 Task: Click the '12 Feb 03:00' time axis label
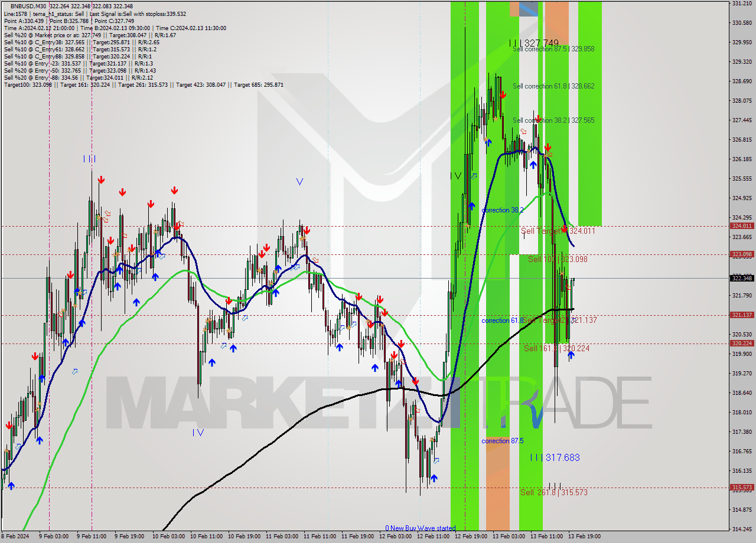point(395,537)
